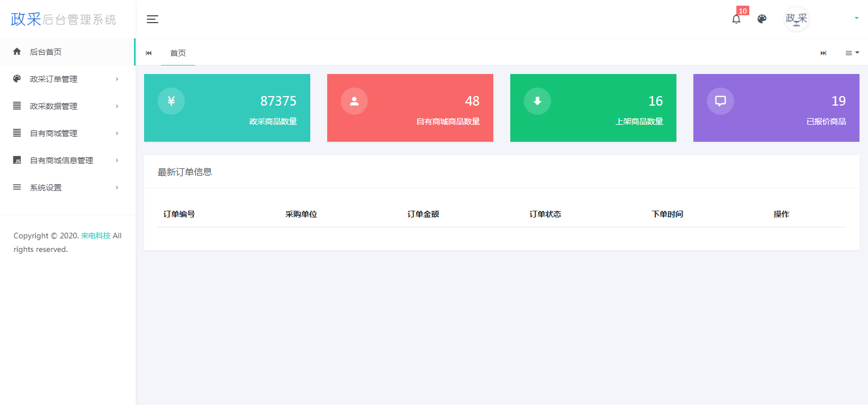
Task: Click the JS icon beside 自有商城信息管理
Action: click(17, 160)
